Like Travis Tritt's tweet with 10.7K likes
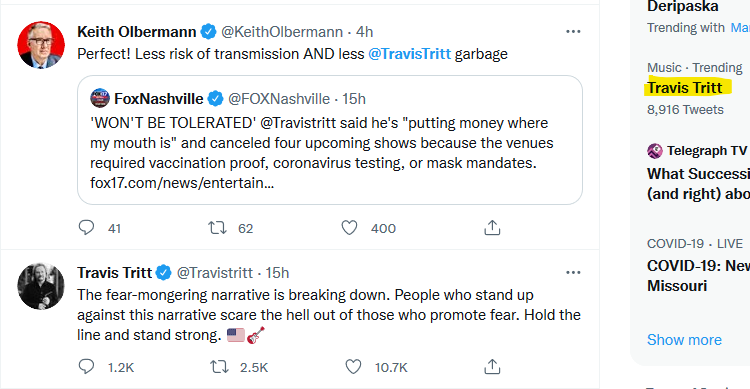750x389 pixels. 353,367
